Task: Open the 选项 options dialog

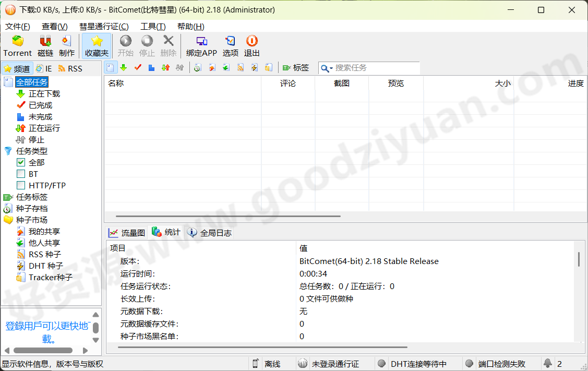Action: coord(230,45)
